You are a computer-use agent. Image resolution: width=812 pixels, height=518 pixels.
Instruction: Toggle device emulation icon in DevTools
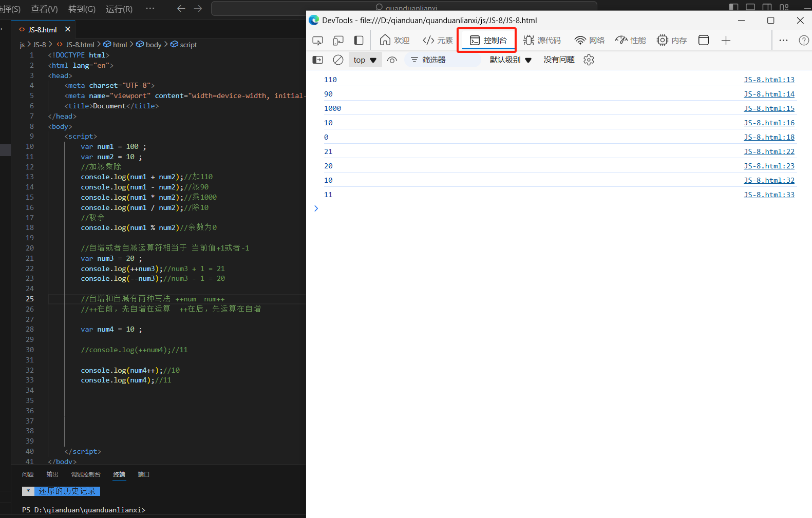click(338, 41)
